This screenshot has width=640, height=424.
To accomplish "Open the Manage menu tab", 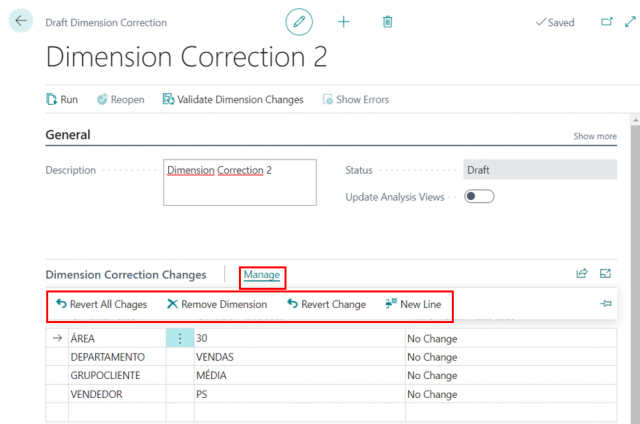I will (261, 274).
